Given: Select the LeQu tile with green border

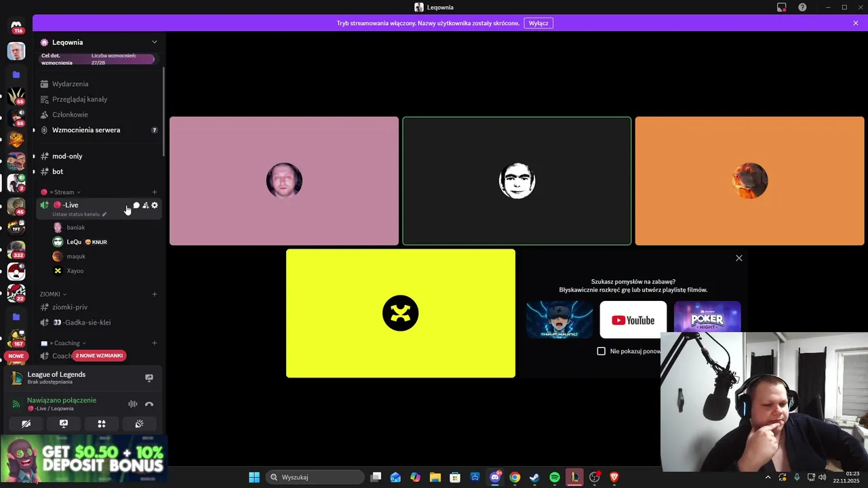Looking at the screenshot, I should [x=517, y=181].
